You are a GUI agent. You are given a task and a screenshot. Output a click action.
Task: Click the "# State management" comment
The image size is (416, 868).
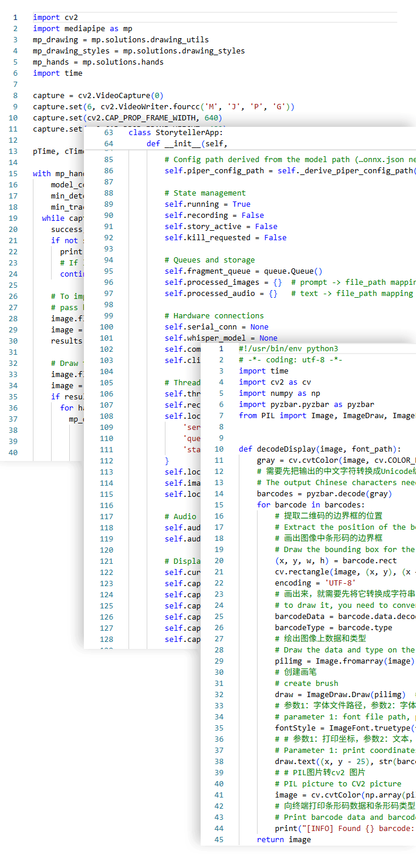(x=205, y=193)
